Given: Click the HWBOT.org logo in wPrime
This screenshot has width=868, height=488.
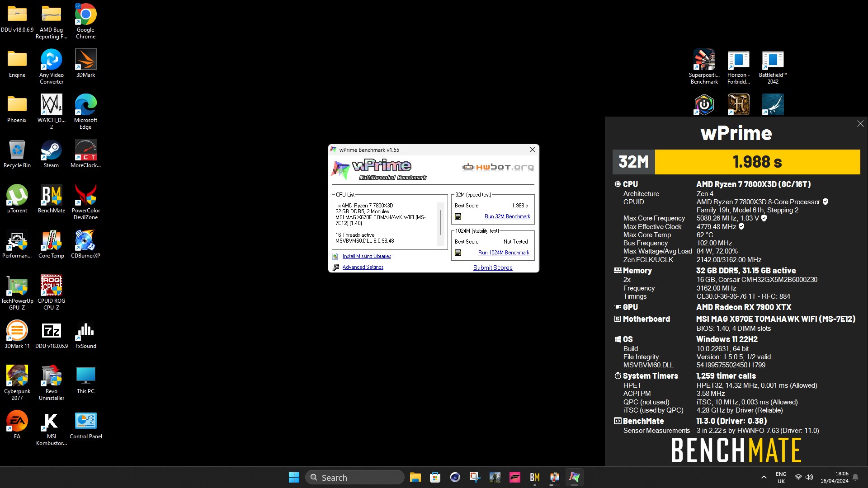Looking at the screenshot, I should click(498, 167).
